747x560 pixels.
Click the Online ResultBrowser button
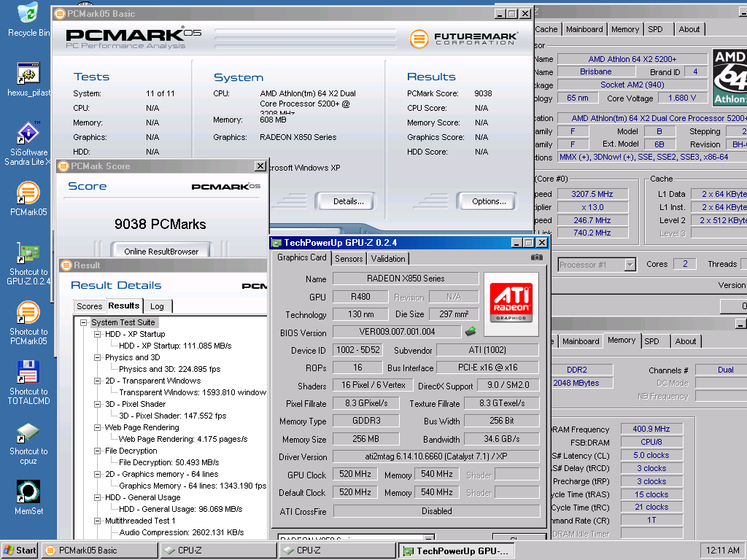coord(161,252)
